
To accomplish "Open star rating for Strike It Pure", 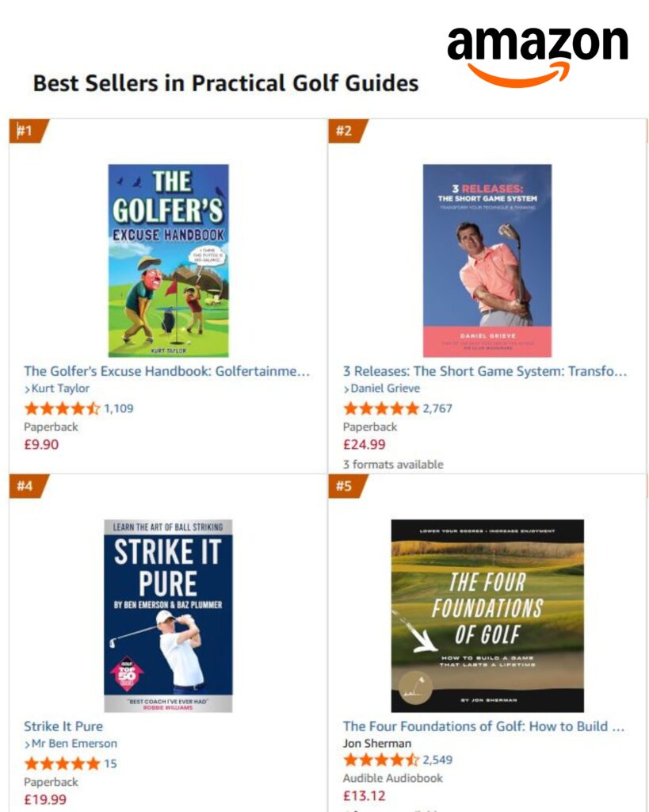I will pos(63,764).
